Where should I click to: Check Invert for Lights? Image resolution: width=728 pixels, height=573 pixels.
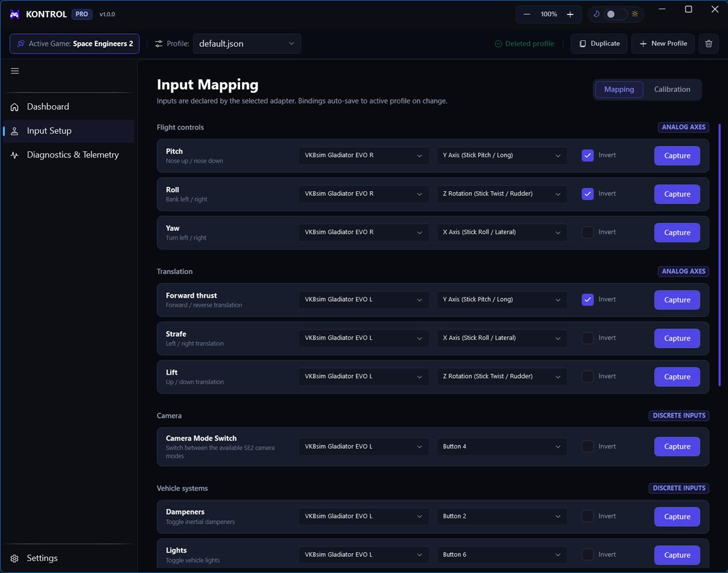click(x=588, y=554)
